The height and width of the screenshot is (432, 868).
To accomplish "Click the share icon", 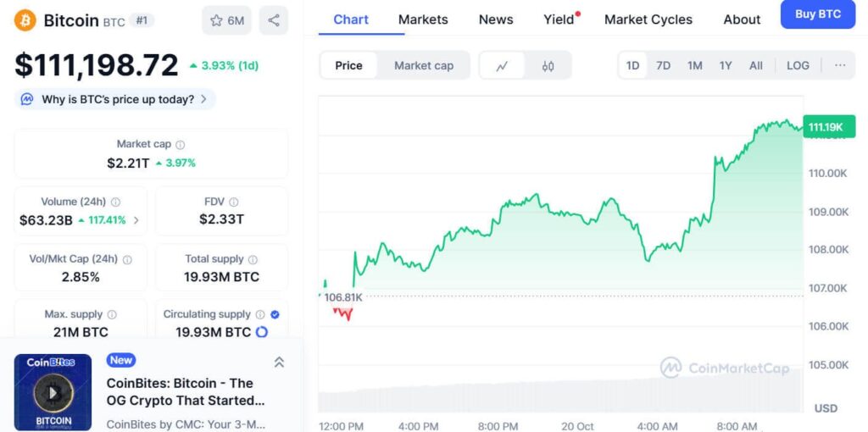I will pos(273,20).
